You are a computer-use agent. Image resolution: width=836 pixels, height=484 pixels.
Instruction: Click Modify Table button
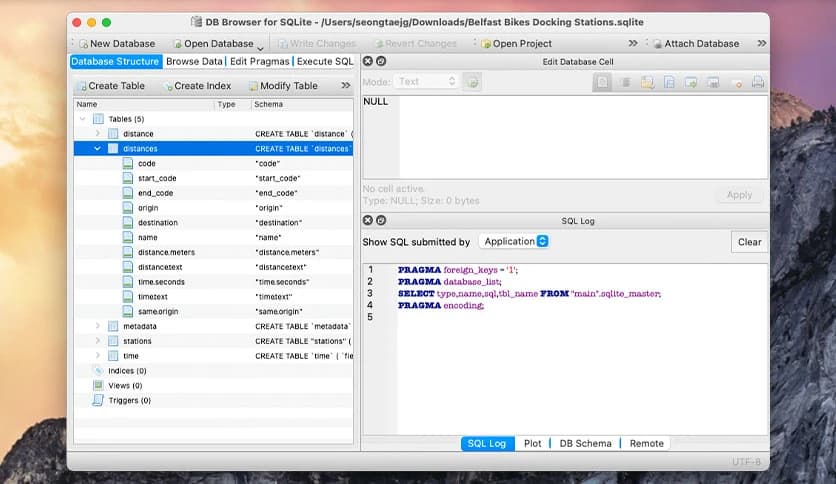[284, 86]
